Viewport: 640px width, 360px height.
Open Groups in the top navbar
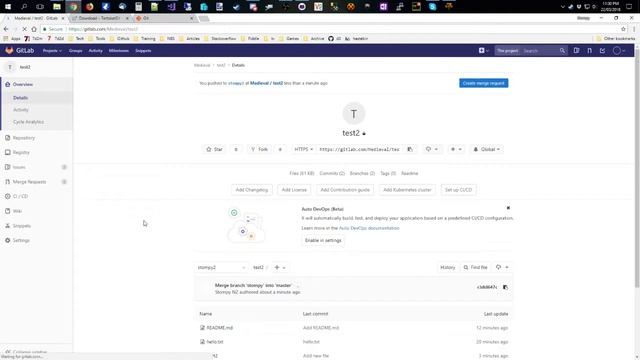point(76,51)
